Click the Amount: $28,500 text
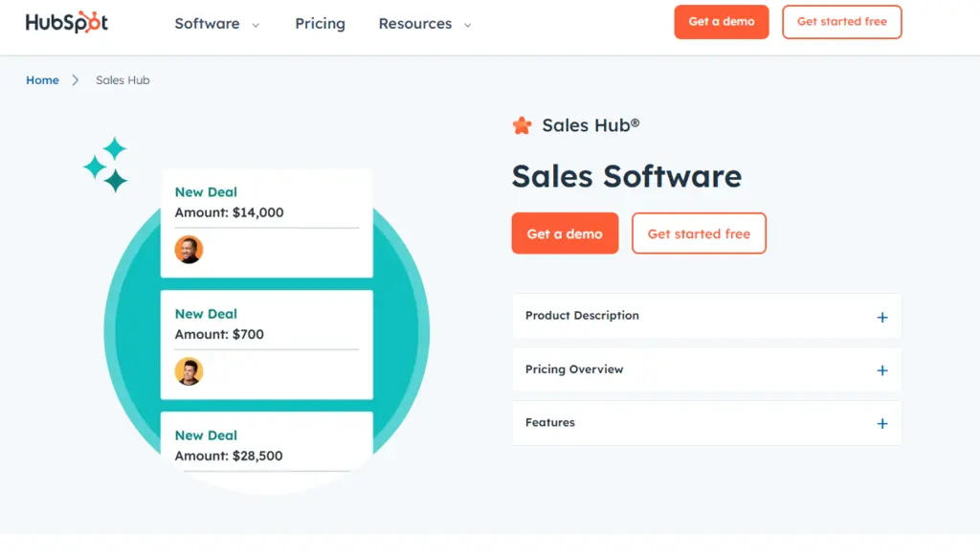The width and height of the screenshot is (980, 557). tap(228, 456)
